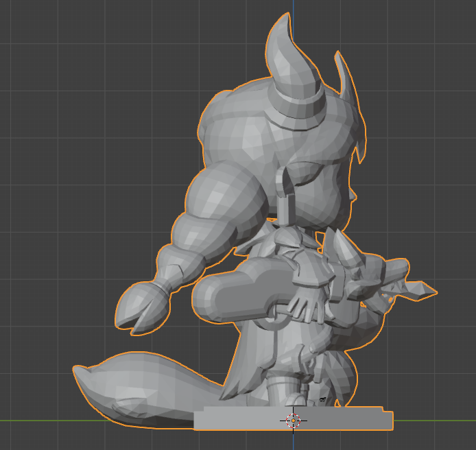Viewport: 476px width, 450px height.
Task: Click the pincer claw at the arm's end
Action: pyautogui.click(x=139, y=307)
